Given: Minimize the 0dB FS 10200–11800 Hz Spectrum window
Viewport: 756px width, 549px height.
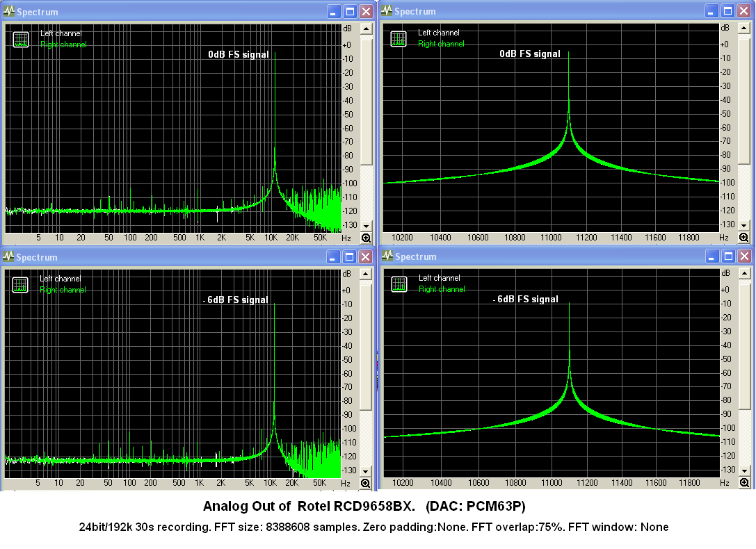Looking at the screenshot, I should (711, 11).
